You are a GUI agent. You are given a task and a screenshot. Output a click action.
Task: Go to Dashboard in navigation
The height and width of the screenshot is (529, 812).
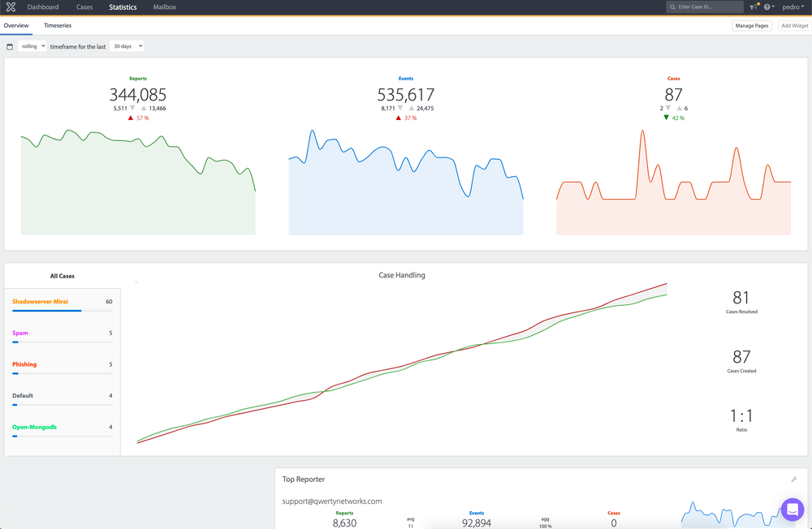[43, 7]
